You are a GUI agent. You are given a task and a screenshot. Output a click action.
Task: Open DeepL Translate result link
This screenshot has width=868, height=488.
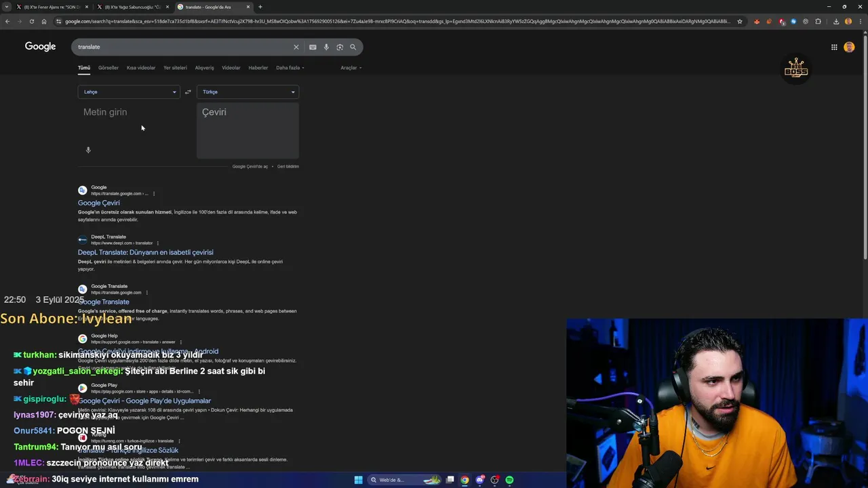[x=146, y=252]
